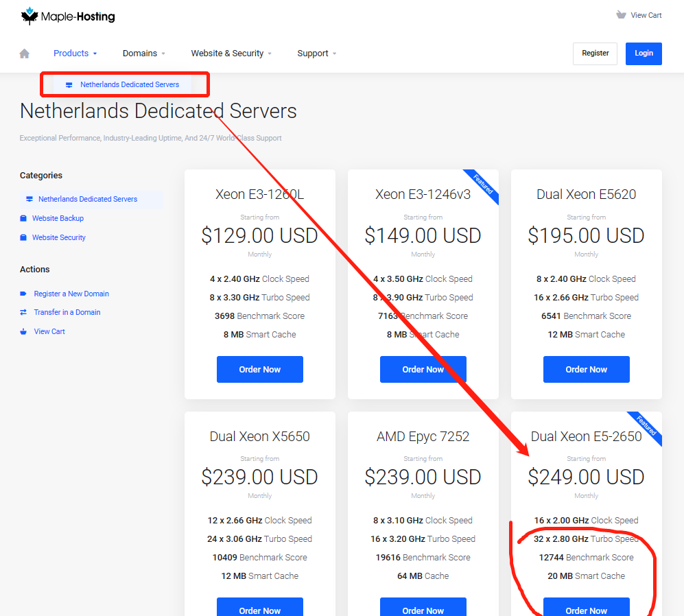The height and width of the screenshot is (616, 684).
Task: Select Netherlands Dedicated Servers in Products menu
Action: pyautogui.click(x=122, y=84)
